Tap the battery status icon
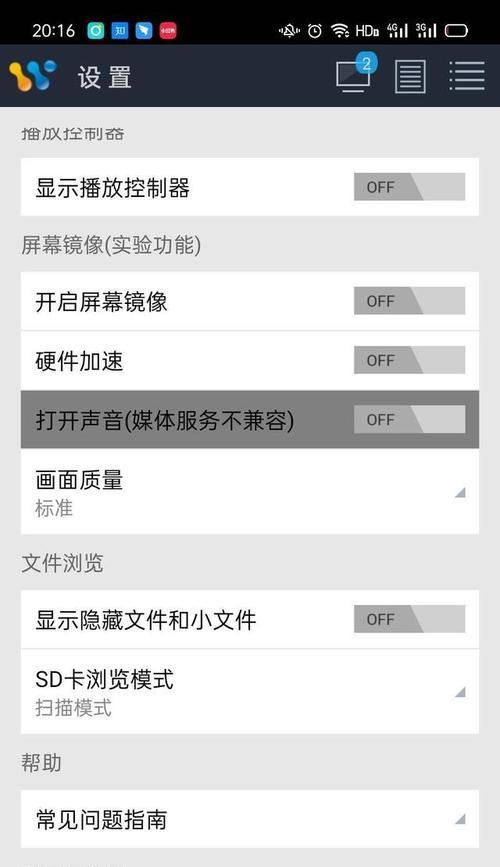The height and width of the screenshot is (867, 500). (456, 31)
